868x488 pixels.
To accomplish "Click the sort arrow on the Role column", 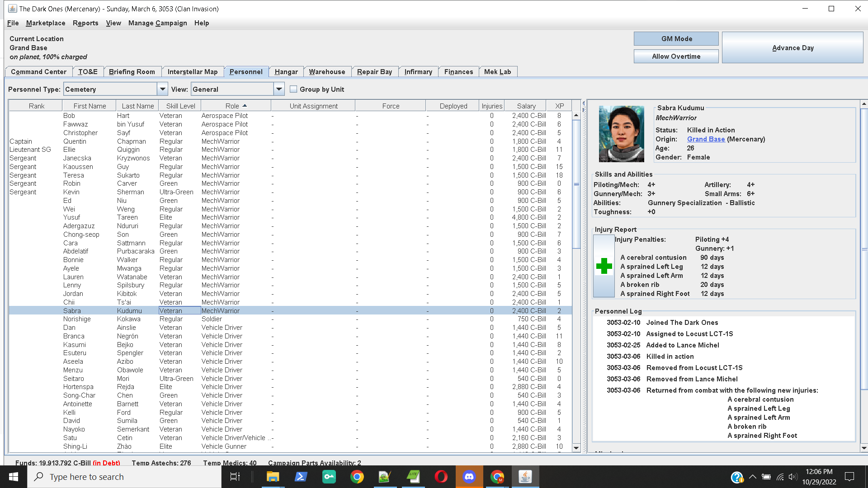I will coord(245,105).
